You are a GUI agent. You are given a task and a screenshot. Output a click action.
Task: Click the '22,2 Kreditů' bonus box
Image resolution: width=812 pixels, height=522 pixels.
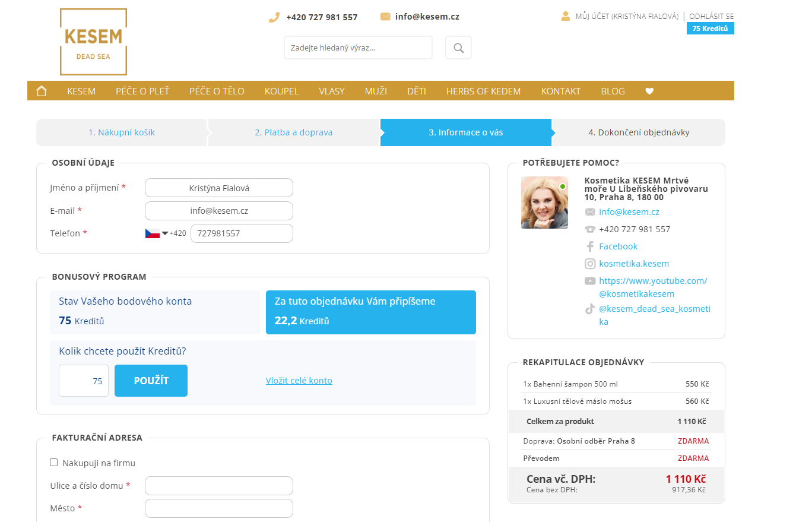pyautogui.click(x=371, y=312)
